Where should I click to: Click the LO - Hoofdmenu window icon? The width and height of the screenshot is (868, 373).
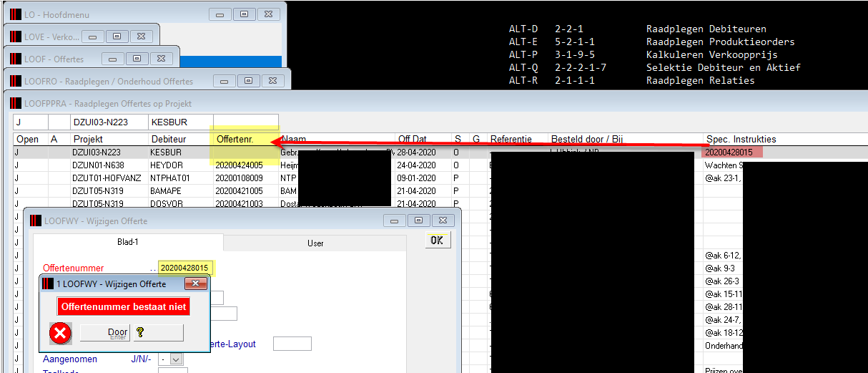click(15, 14)
